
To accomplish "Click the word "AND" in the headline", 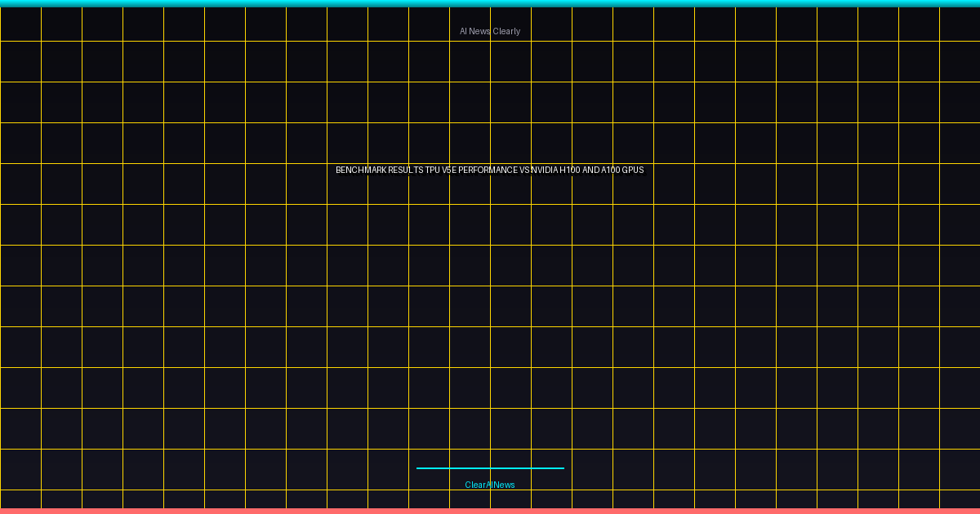I will point(591,170).
